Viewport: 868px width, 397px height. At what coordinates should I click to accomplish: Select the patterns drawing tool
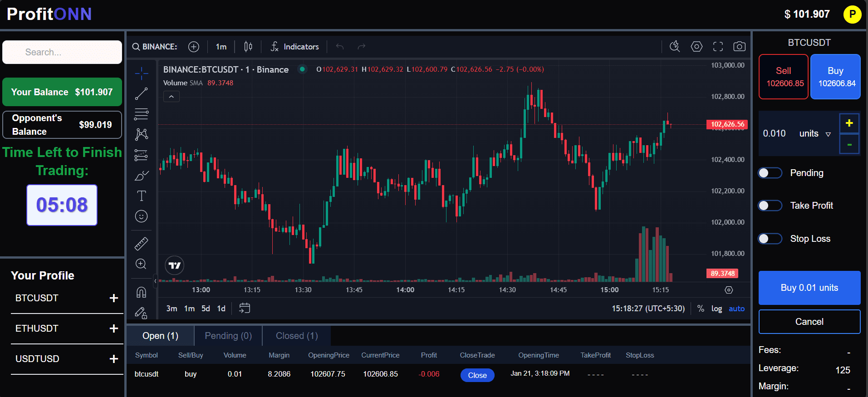coord(141,134)
